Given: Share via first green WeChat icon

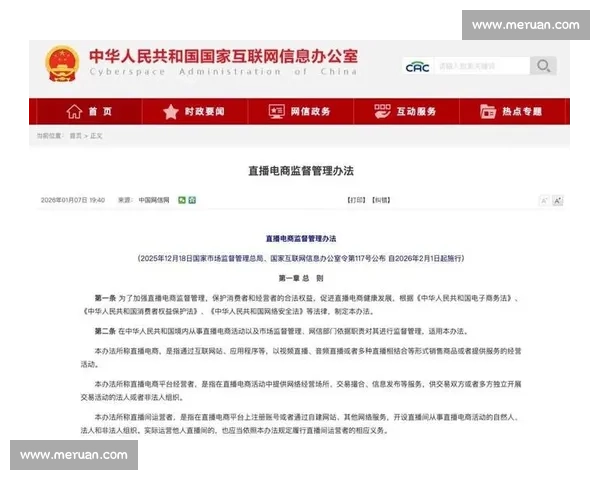Looking at the screenshot, I should (x=182, y=200).
